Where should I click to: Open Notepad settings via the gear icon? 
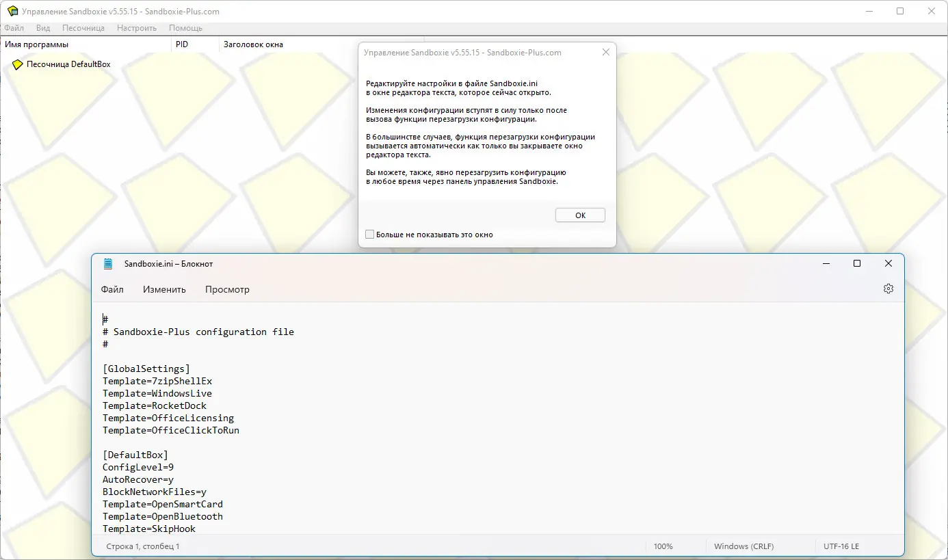[x=888, y=288]
